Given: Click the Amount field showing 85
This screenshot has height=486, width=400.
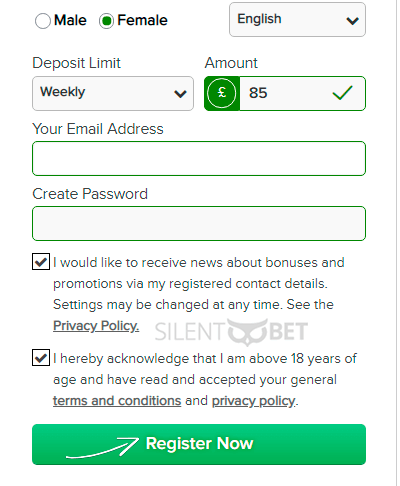Looking at the screenshot, I should point(285,93).
